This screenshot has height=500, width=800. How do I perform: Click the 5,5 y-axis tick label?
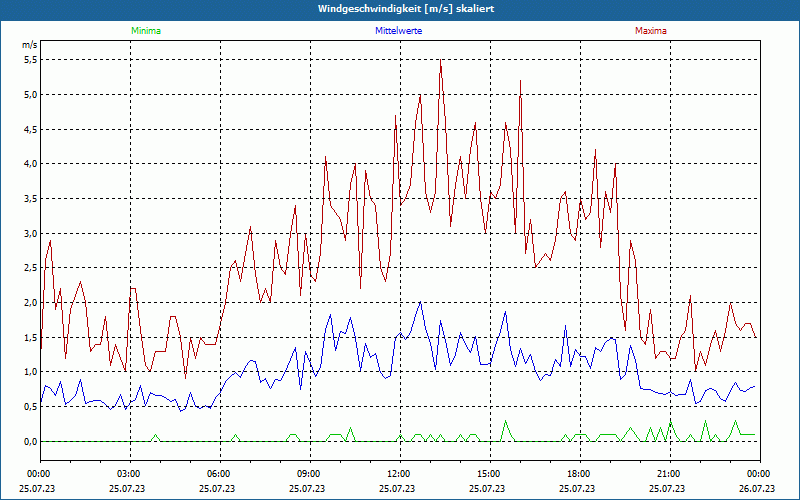tap(30, 60)
